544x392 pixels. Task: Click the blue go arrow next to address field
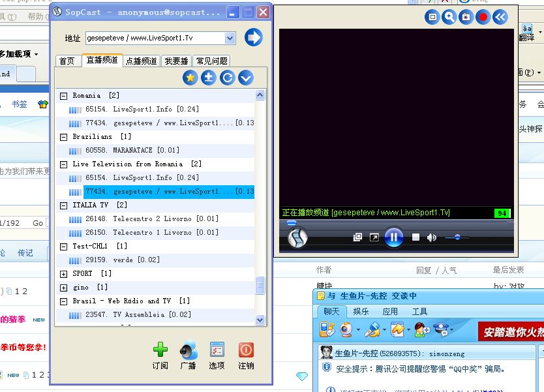253,37
